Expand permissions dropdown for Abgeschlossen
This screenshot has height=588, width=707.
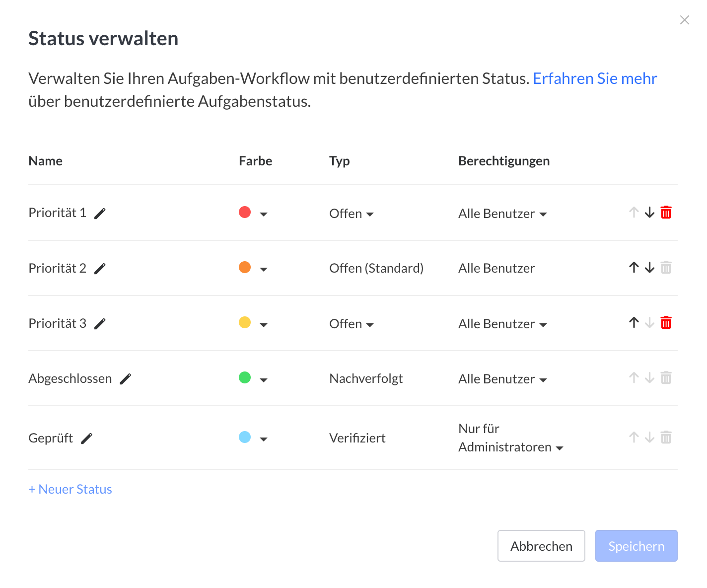[x=502, y=379]
